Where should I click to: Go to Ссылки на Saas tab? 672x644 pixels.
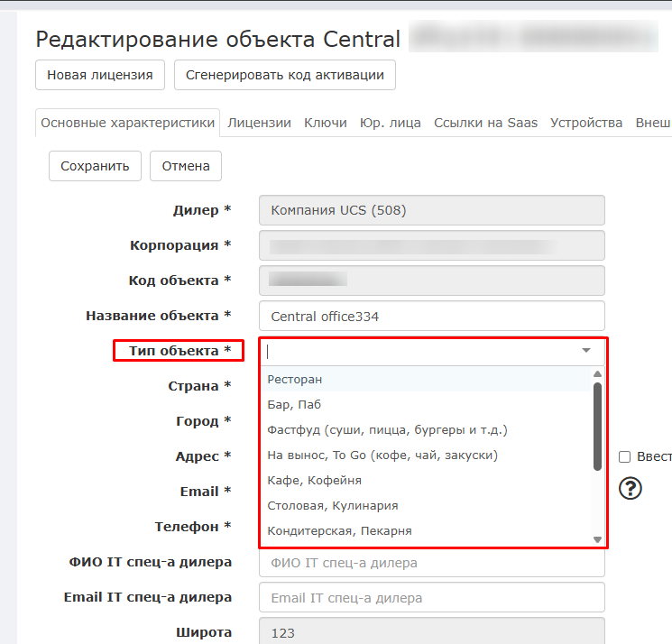coord(485,123)
